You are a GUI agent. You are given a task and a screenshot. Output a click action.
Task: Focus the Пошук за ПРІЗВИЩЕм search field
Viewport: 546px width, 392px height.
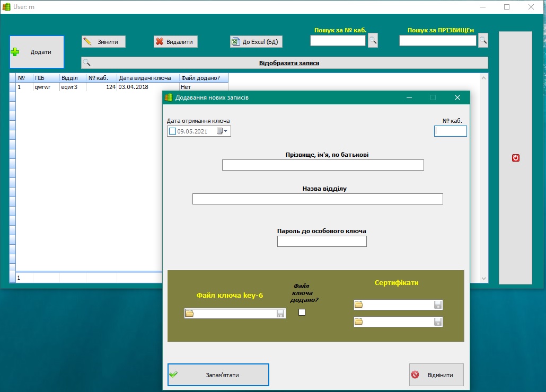(x=437, y=41)
